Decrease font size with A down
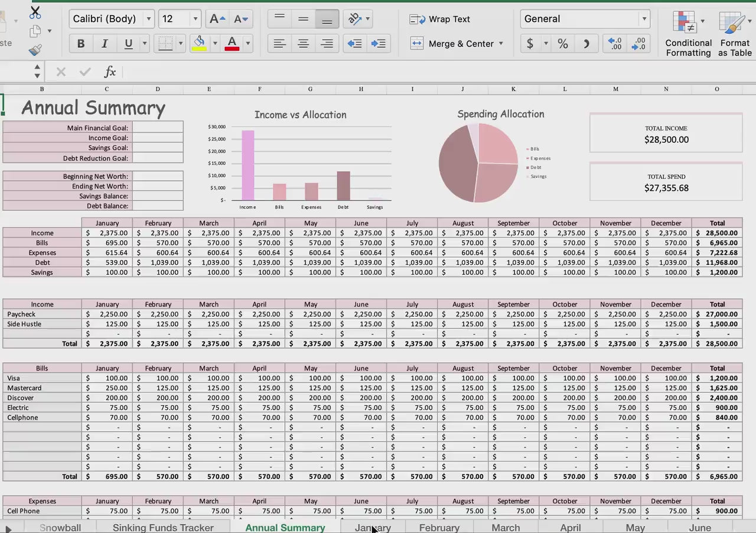The height and width of the screenshot is (533, 756). 241,19
